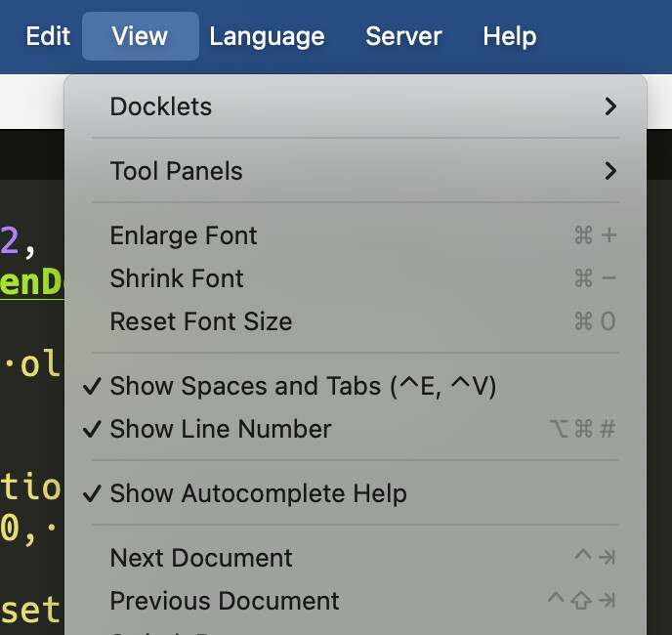Open the Edit menu
Screen dimensions: 672x635
point(48,37)
